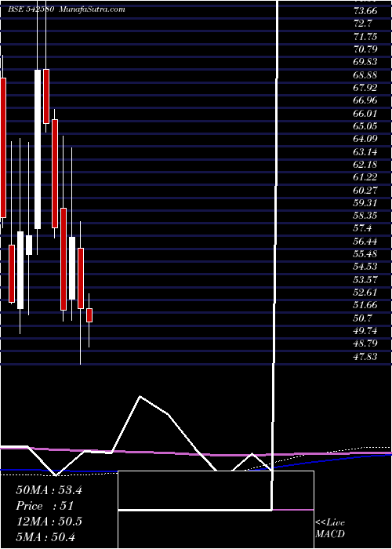Click the 60.27 price axis label
This screenshot has width=392, height=549.
click(365, 191)
